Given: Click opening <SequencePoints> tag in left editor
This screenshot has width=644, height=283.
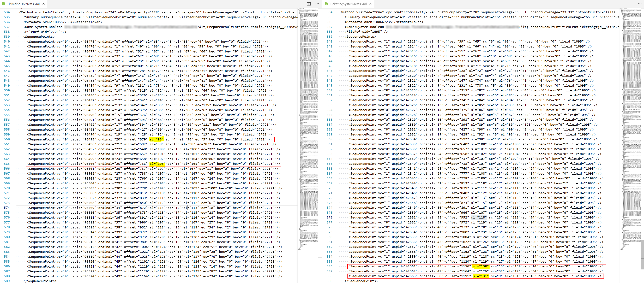Looking at the screenshot, I should [39, 37].
